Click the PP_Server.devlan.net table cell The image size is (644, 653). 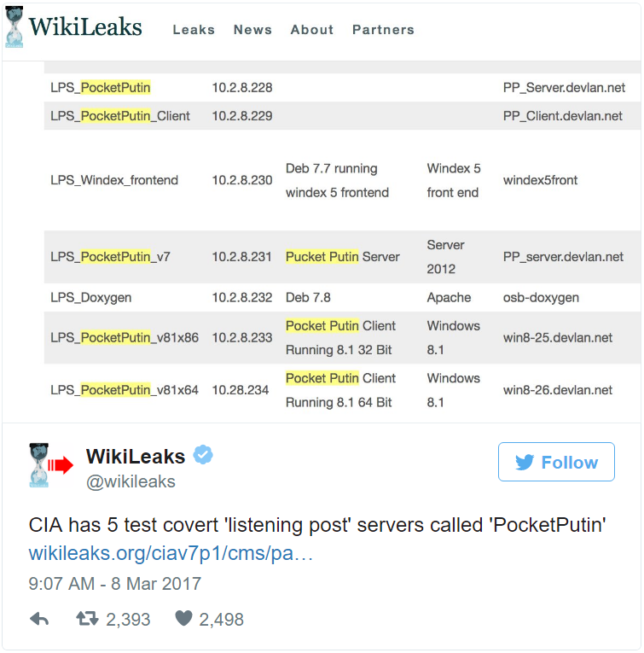564,87
